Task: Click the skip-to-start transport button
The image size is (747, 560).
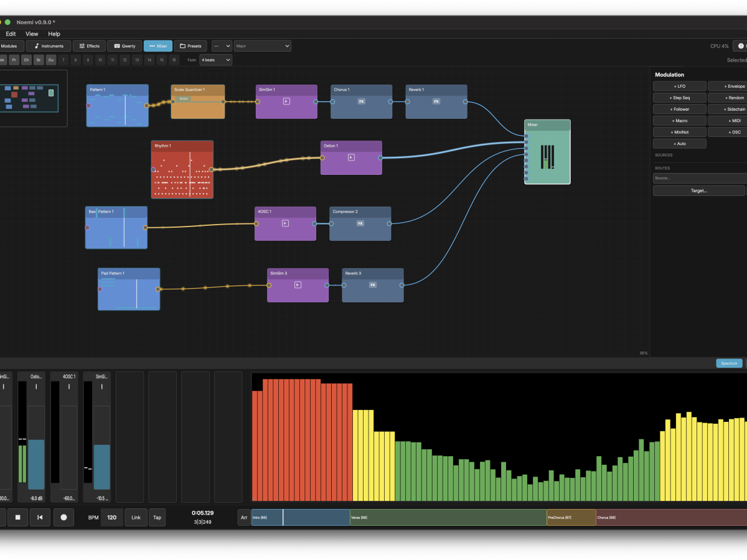Action: point(40,517)
